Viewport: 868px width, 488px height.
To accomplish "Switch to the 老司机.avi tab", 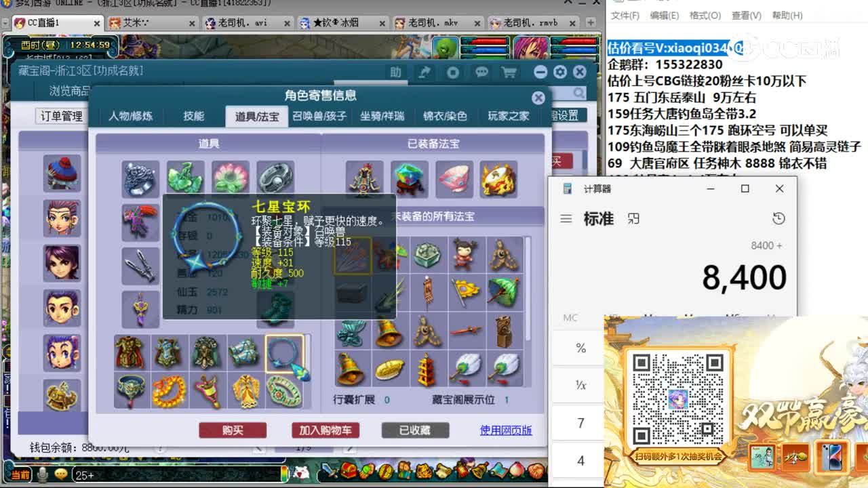I will point(248,23).
